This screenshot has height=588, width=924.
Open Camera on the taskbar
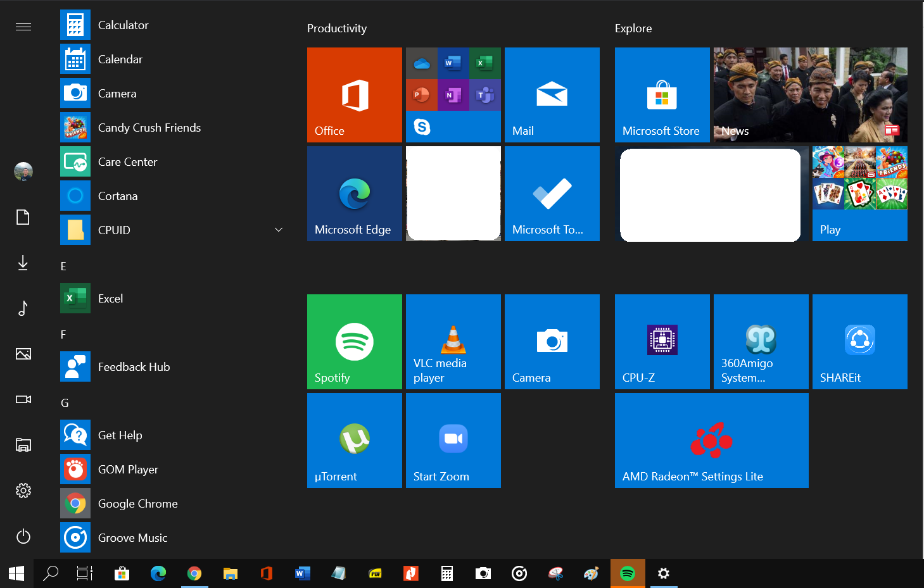coord(483,573)
